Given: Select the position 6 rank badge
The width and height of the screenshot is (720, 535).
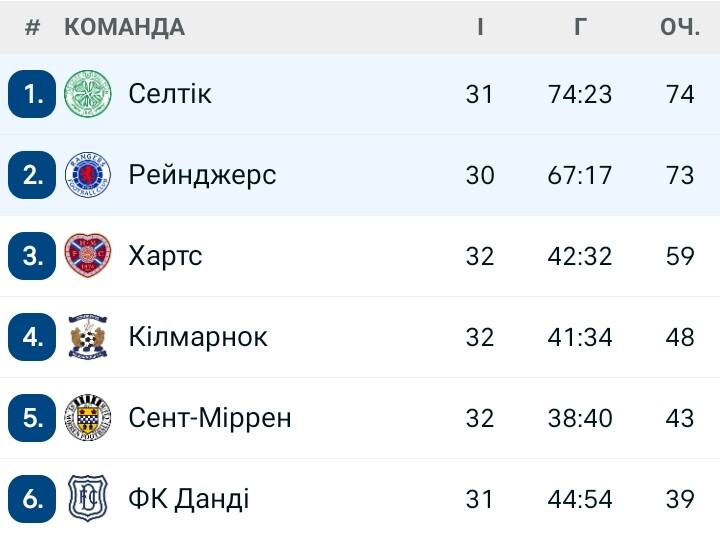Looking at the screenshot, I should [x=32, y=499].
